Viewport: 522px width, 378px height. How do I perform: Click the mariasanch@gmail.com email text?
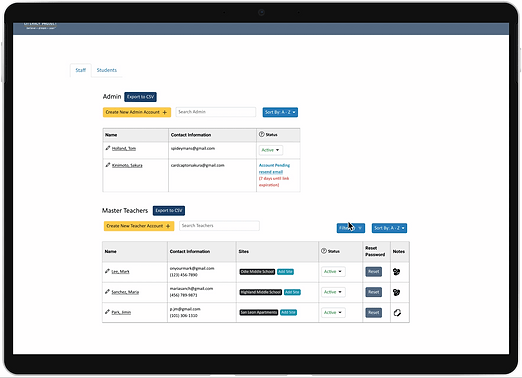coord(191,289)
